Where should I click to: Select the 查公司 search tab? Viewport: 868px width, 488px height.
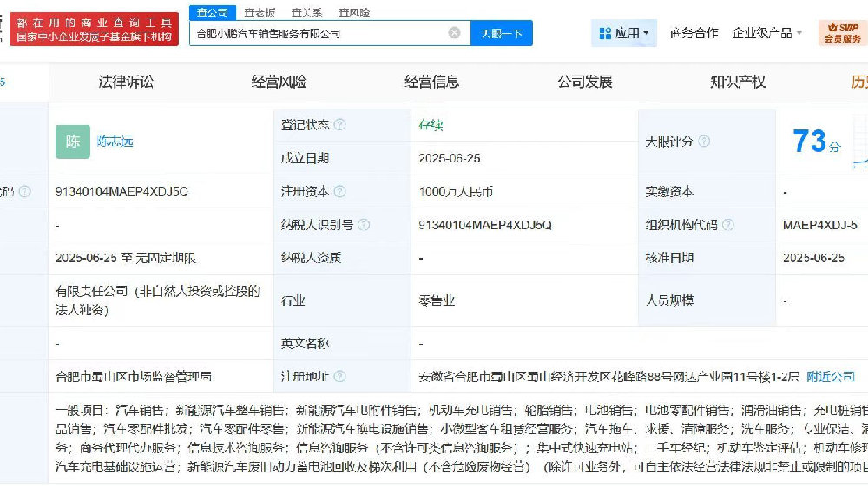(213, 12)
